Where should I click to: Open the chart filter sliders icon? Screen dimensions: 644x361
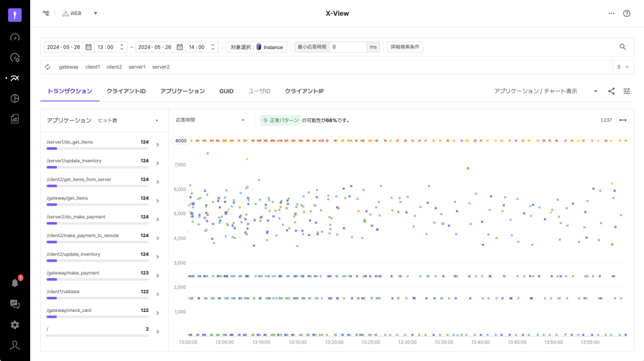pyautogui.click(x=626, y=91)
